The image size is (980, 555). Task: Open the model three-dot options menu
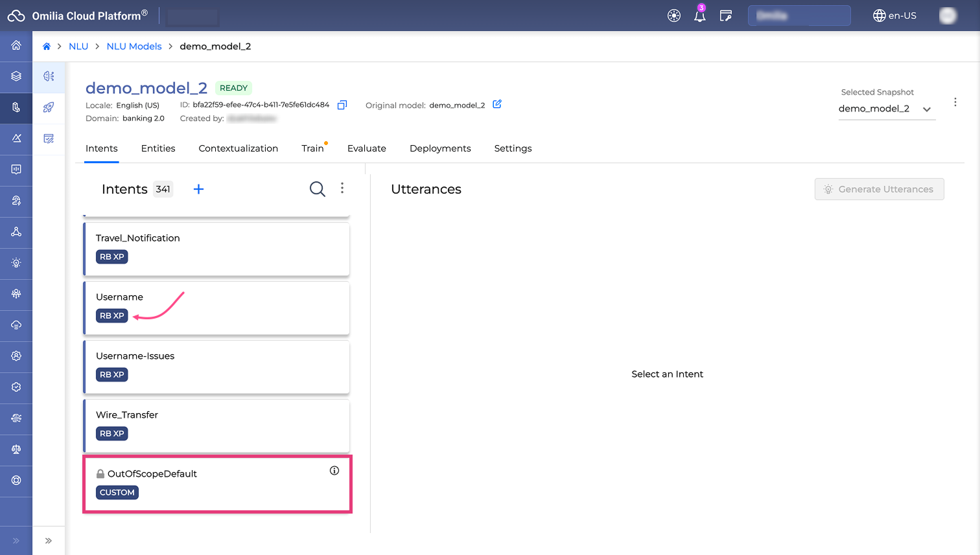[x=955, y=102]
